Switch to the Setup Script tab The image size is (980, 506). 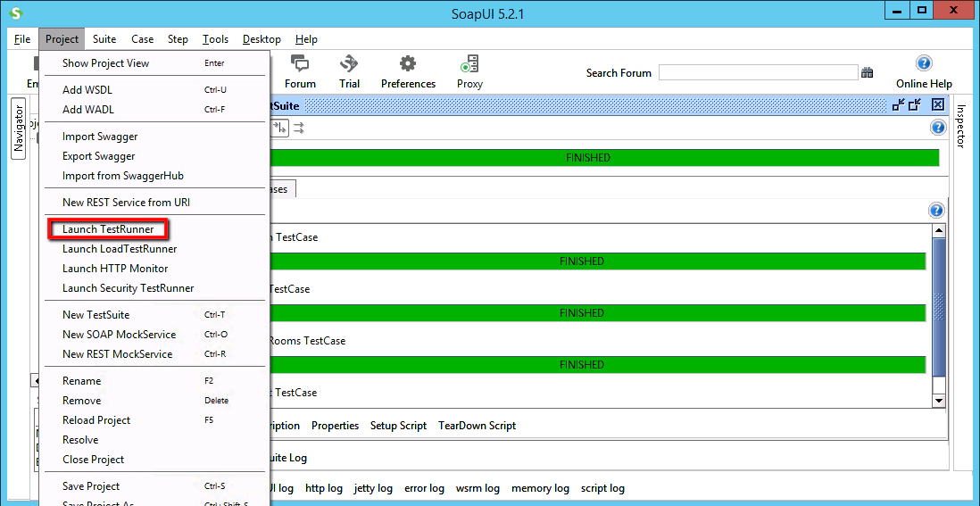click(398, 426)
